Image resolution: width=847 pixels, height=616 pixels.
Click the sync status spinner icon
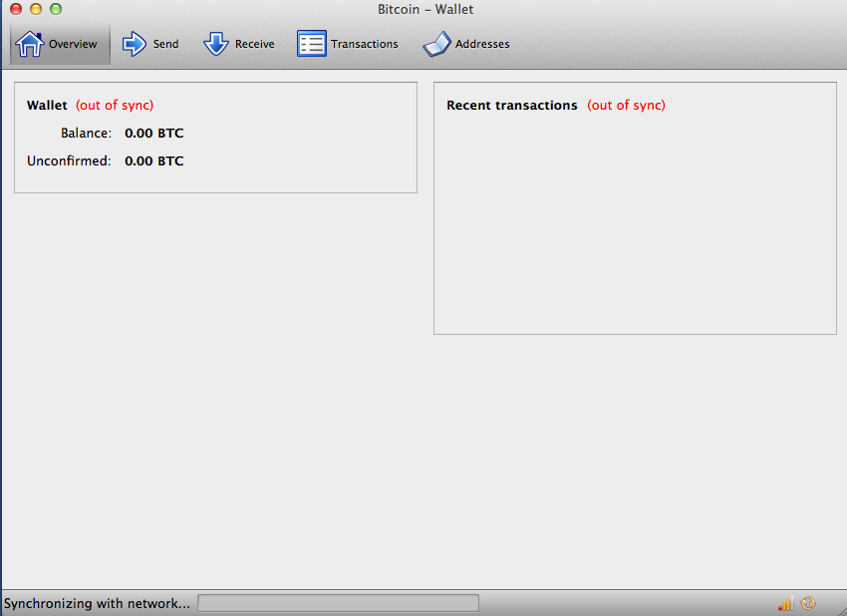coord(808,603)
